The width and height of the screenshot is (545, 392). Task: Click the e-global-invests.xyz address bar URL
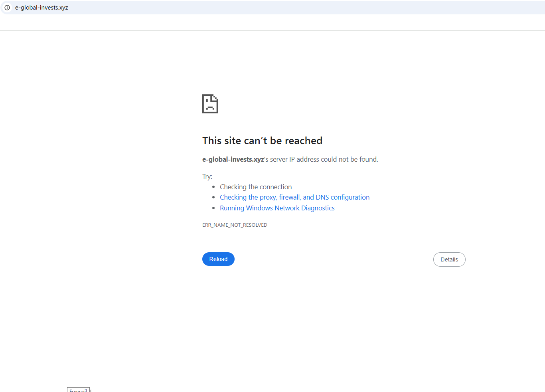tap(41, 8)
